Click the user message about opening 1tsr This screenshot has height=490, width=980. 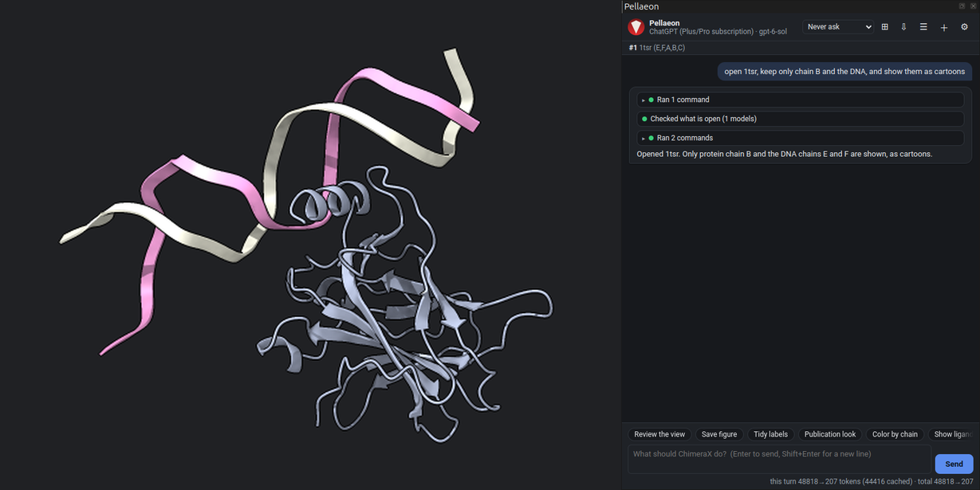click(x=844, y=72)
